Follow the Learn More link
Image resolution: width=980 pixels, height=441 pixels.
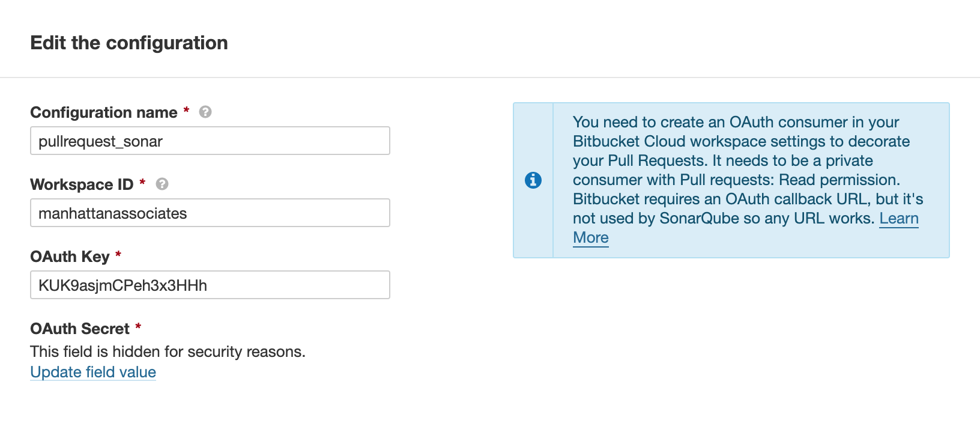pos(898,219)
